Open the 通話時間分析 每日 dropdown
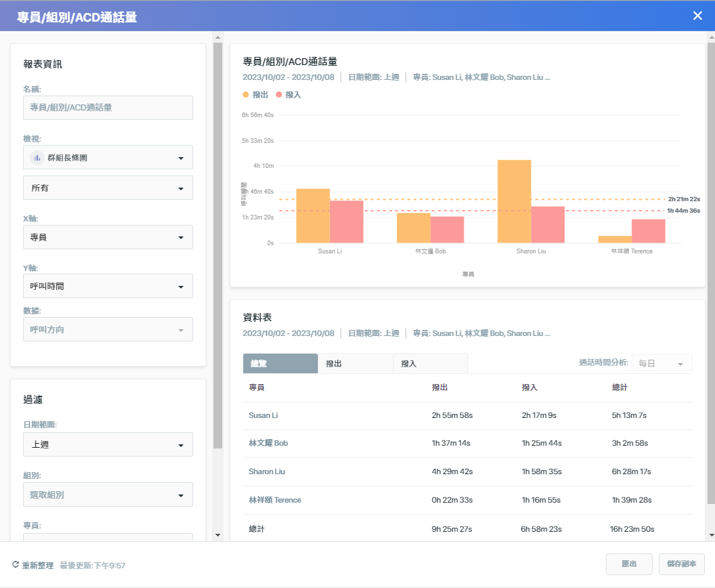The image size is (715, 588). [x=661, y=363]
